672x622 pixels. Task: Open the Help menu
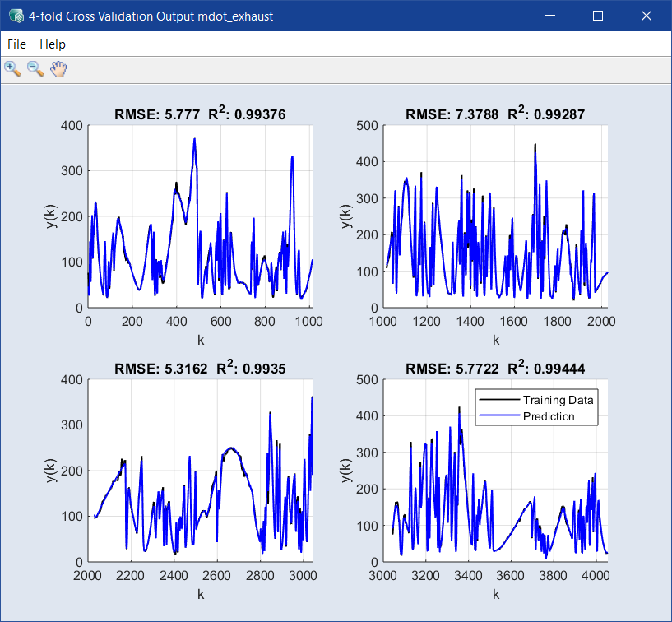[x=53, y=44]
